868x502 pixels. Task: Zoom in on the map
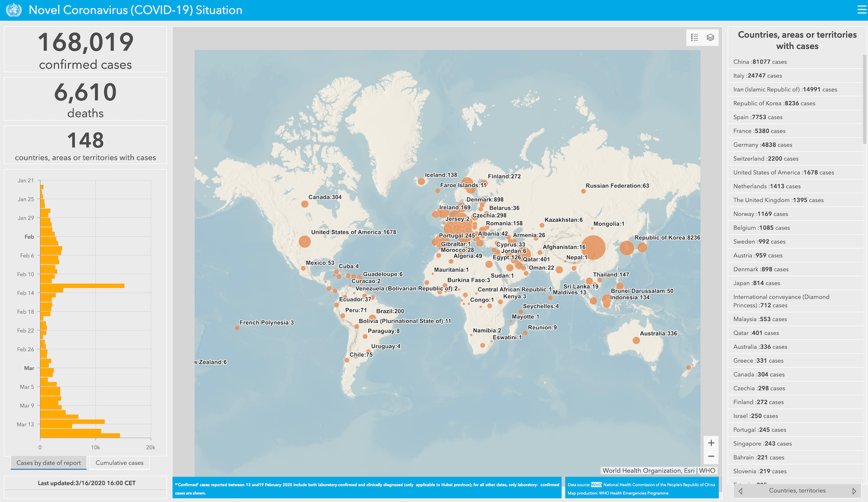click(x=711, y=443)
